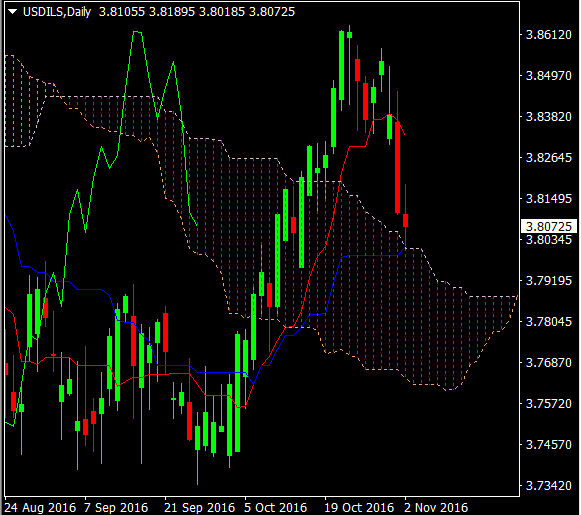The width and height of the screenshot is (581, 515).
Task: Click the 3.73420 price axis label
Action: pos(549,485)
